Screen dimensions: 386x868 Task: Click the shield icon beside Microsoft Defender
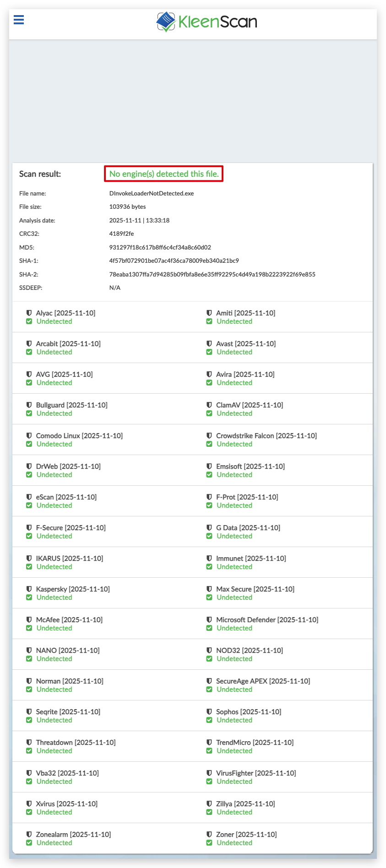(209, 620)
